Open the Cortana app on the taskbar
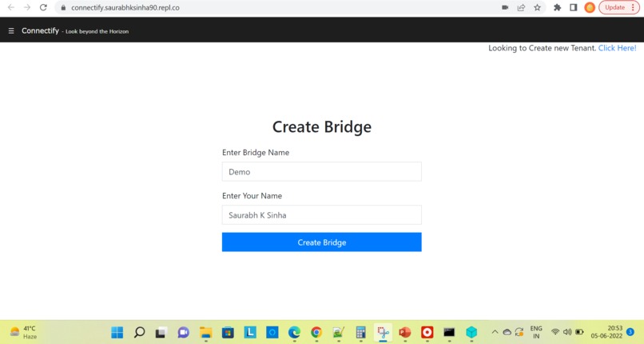The image size is (644, 344). point(272,332)
